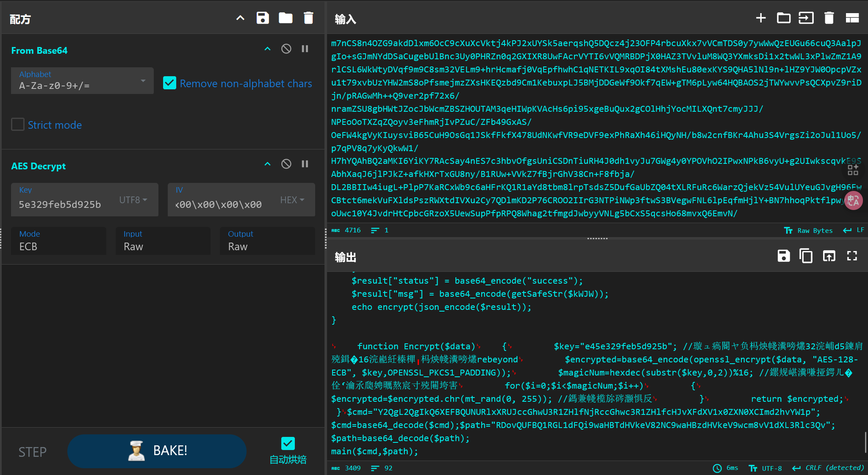Viewport: 868px width, 475px height.
Task: Save the current recipe
Action: pyautogui.click(x=263, y=18)
